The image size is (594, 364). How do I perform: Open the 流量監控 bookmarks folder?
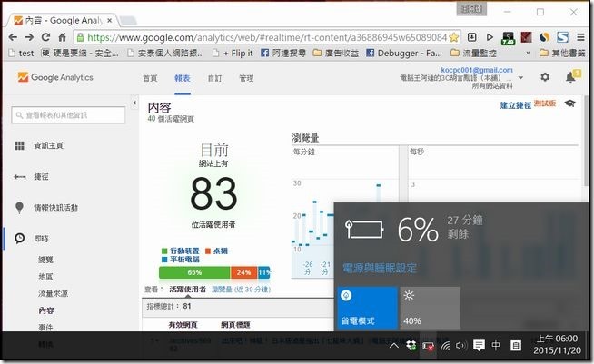click(x=473, y=53)
